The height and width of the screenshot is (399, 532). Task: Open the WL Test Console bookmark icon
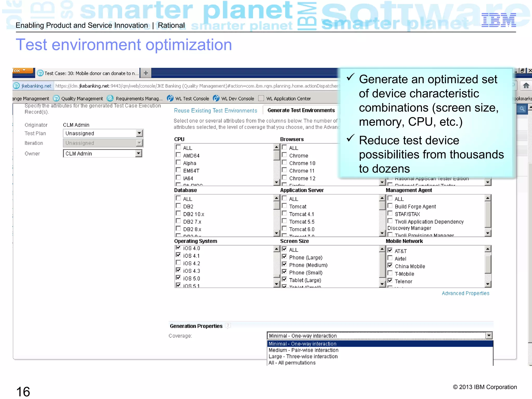pos(170,98)
